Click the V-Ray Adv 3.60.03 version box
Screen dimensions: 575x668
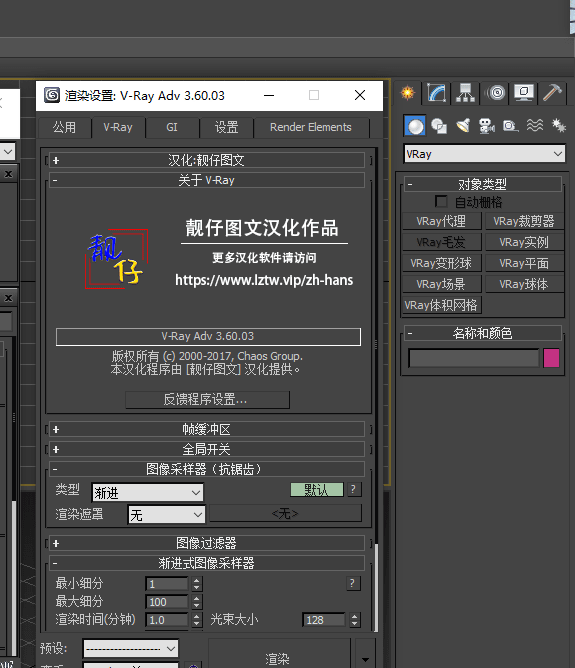coord(208,337)
